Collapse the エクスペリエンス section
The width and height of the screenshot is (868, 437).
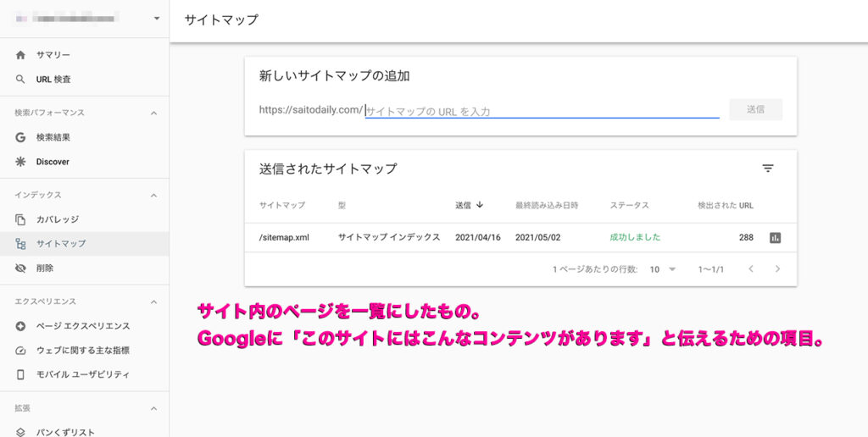[154, 301]
